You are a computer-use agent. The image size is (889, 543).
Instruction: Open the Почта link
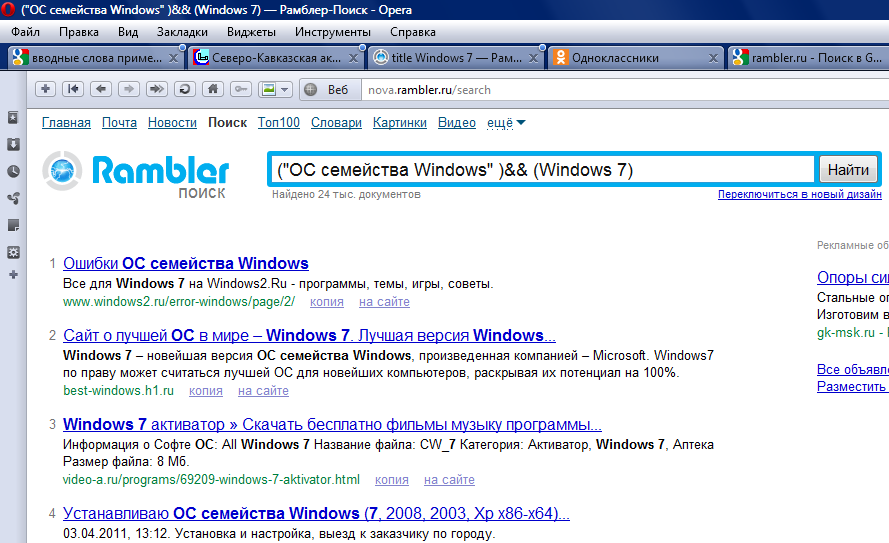(119, 122)
